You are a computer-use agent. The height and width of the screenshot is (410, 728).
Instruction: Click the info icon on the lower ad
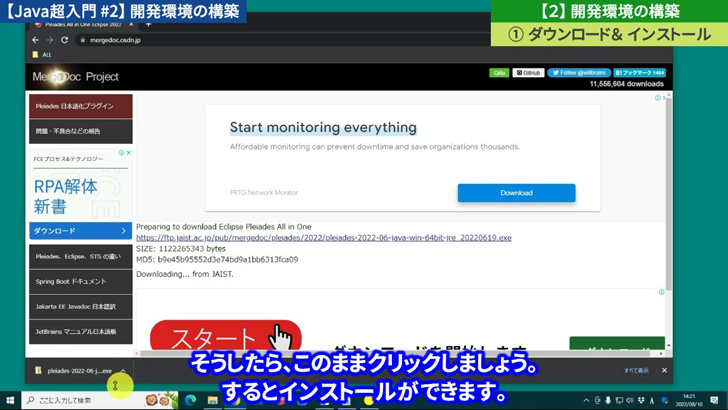(x=661, y=292)
